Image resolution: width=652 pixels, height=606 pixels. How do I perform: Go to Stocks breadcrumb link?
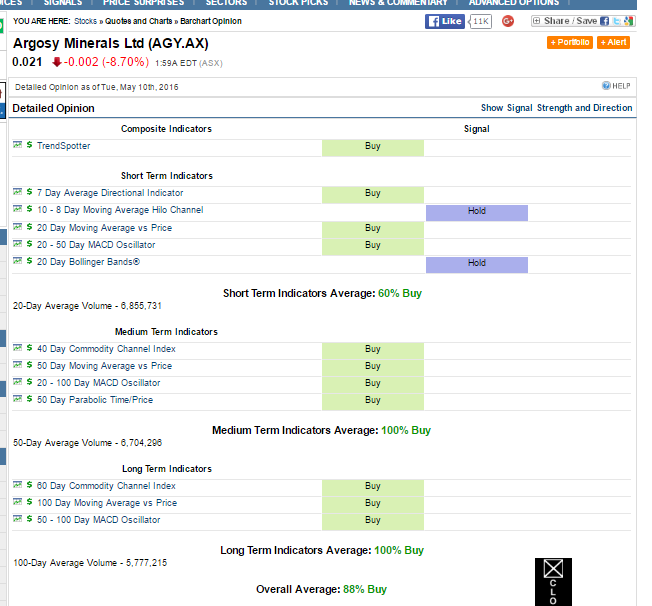(x=85, y=21)
